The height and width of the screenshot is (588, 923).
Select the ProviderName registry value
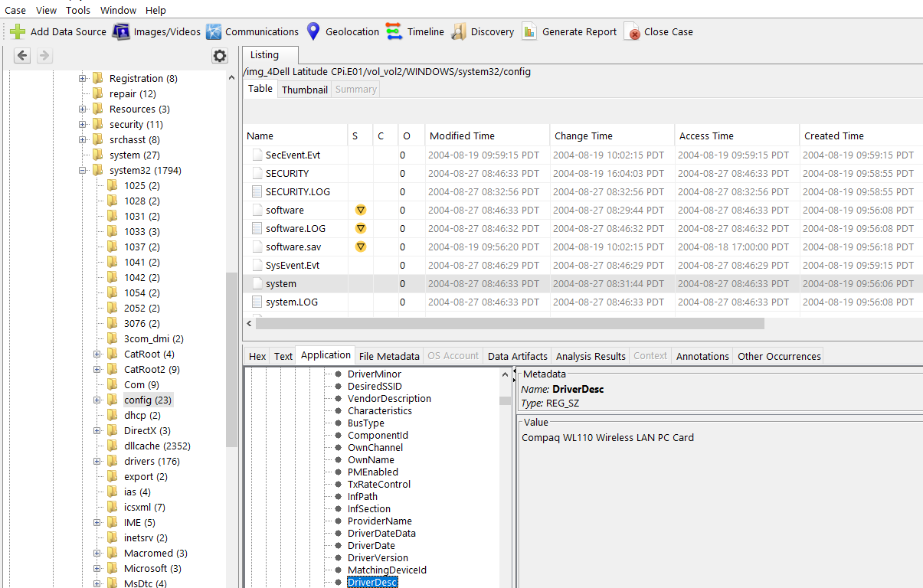380,521
